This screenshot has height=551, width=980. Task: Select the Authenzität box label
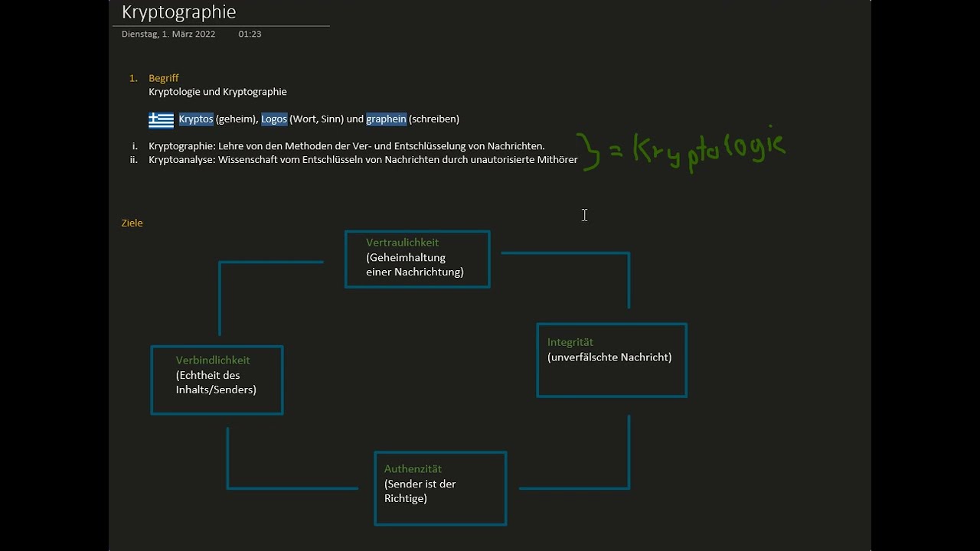[x=413, y=469]
